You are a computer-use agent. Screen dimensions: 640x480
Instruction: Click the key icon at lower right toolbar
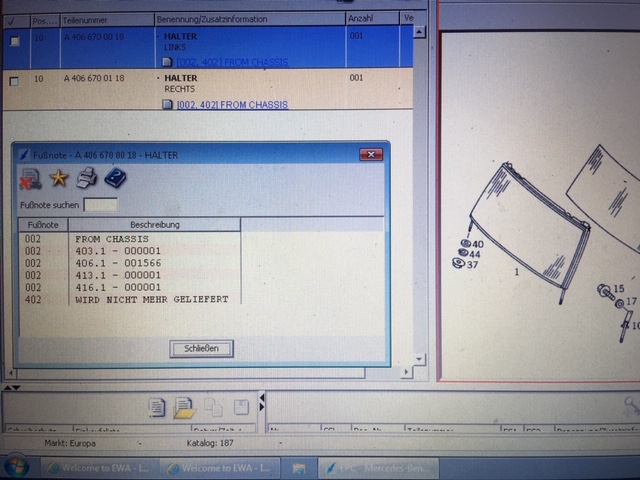(x=632, y=406)
